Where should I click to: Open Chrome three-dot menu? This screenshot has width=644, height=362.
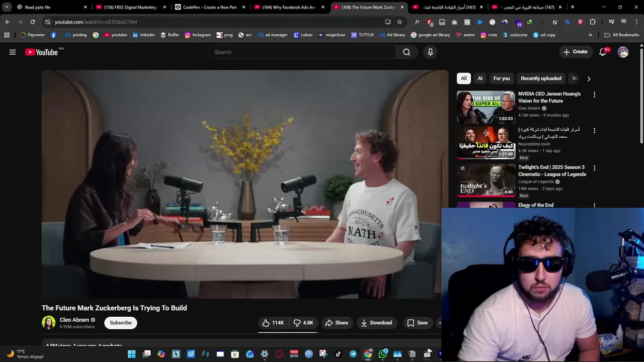(x=636, y=22)
